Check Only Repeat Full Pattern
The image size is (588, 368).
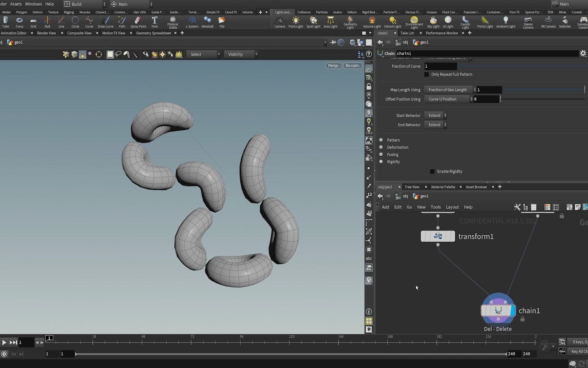[x=426, y=74]
